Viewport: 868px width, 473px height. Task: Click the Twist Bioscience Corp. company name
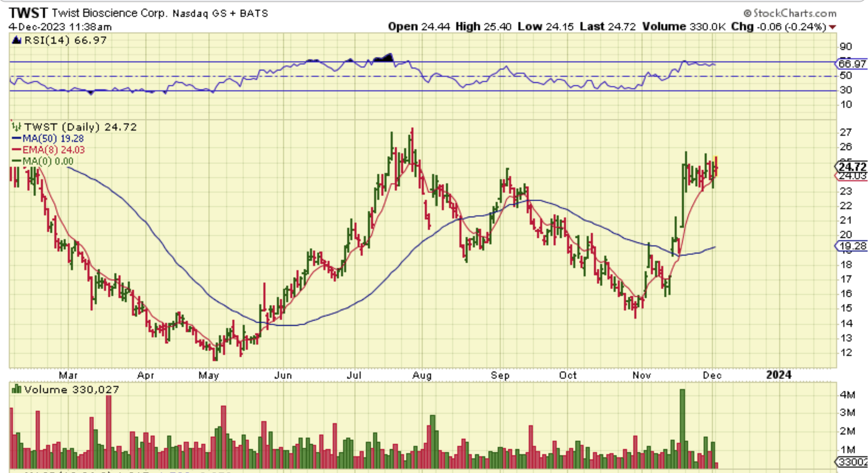[x=109, y=13]
